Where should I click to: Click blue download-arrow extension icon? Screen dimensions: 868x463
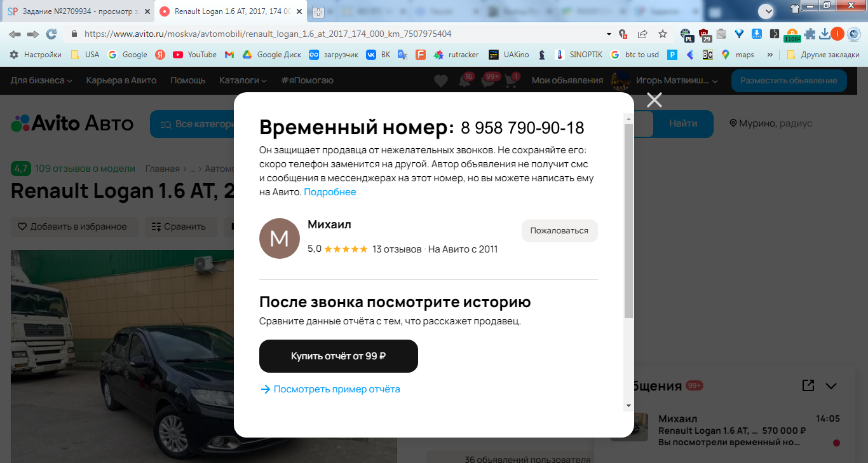pos(757,34)
